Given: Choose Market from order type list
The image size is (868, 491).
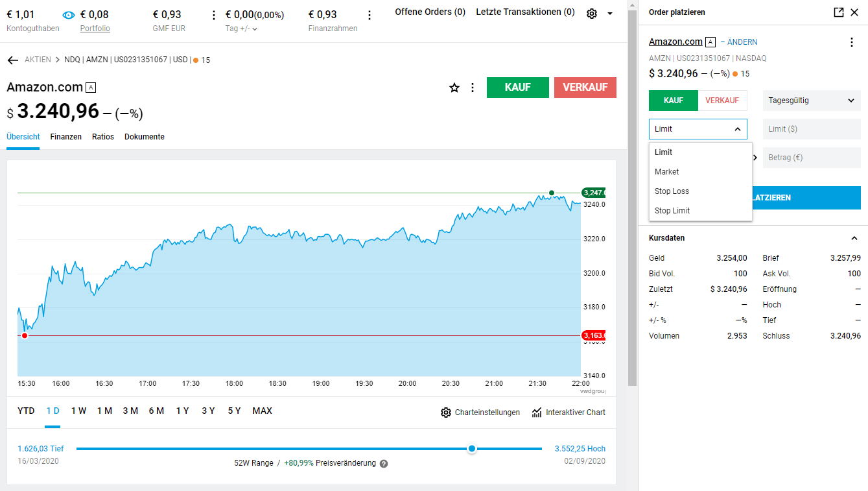Looking at the screenshot, I should (701, 172).
